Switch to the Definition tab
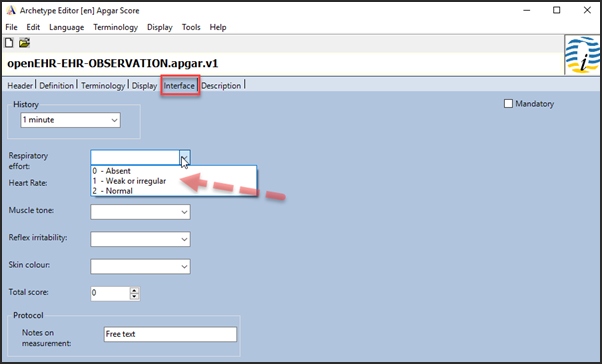 point(56,86)
